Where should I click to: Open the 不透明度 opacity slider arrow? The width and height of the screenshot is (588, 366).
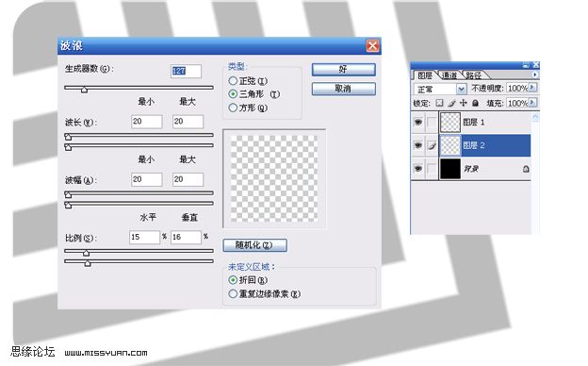(x=532, y=88)
